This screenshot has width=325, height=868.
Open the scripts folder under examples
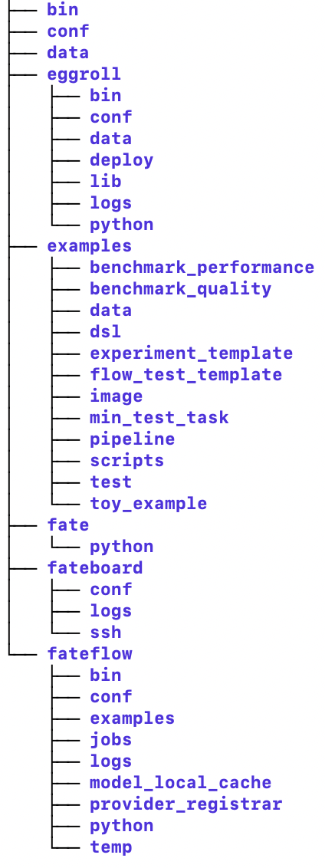click(x=126, y=460)
